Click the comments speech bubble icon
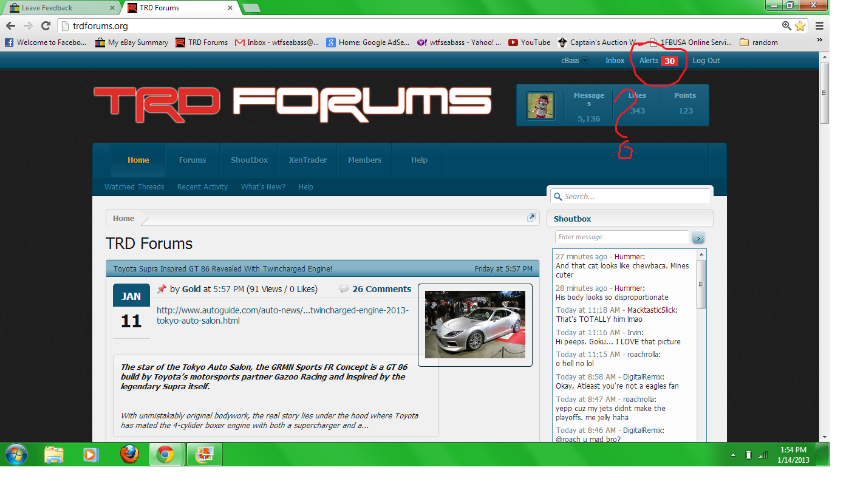The image size is (866, 504). (x=344, y=289)
